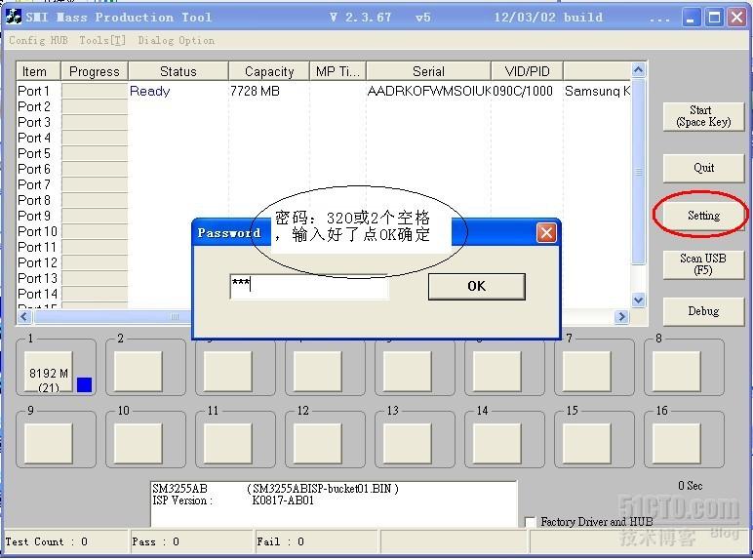This screenshot has width=753, height=560.
Task: Select Port 11 row
Action: [x=103, y=247]
